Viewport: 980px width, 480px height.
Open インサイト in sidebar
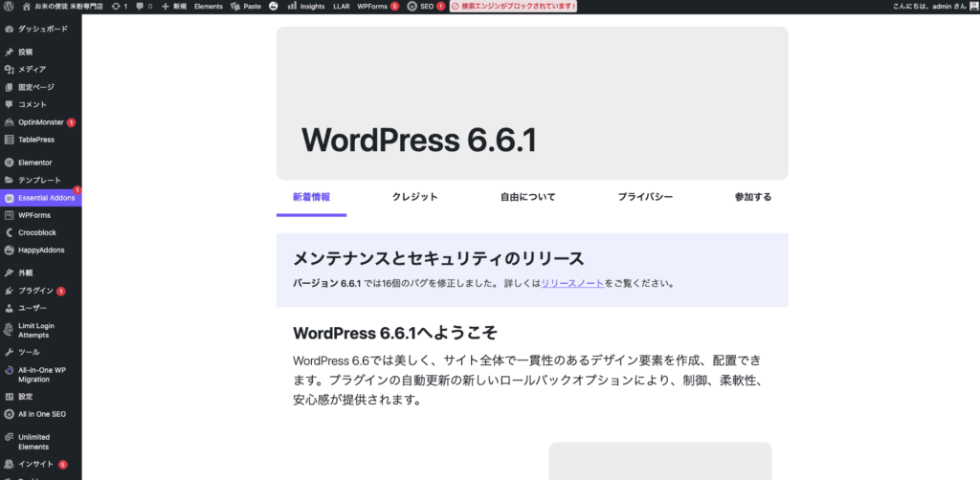[40, 465]
